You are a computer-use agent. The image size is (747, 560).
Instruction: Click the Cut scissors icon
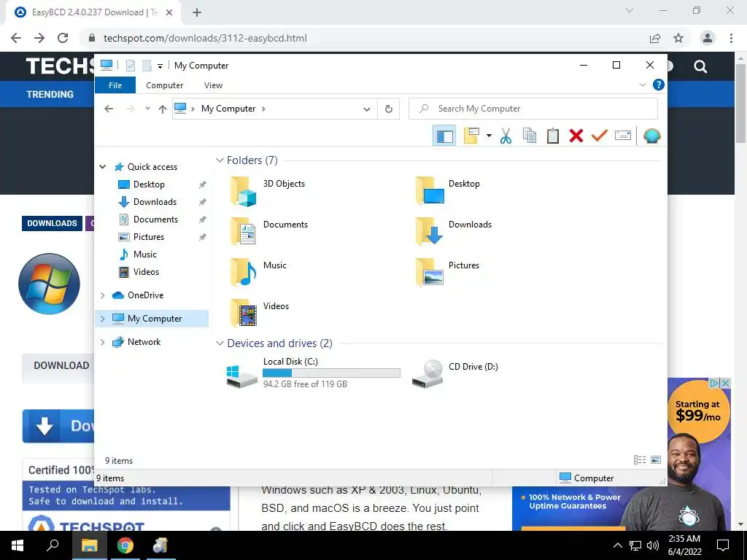pyautogui.click(x=506, y=136)
